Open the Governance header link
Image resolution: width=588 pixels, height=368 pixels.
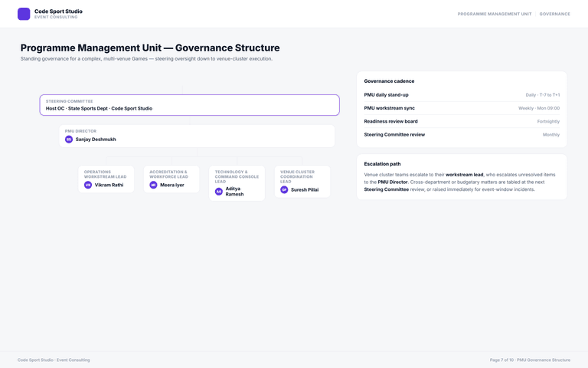pos(554,14)
